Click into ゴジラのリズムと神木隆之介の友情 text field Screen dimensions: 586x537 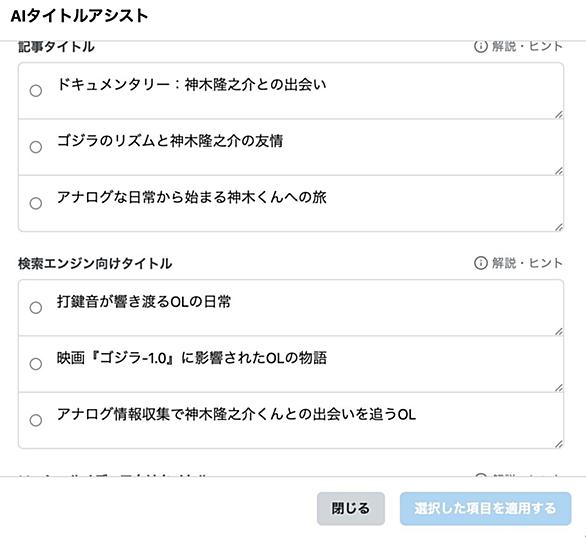coord(306,147)
